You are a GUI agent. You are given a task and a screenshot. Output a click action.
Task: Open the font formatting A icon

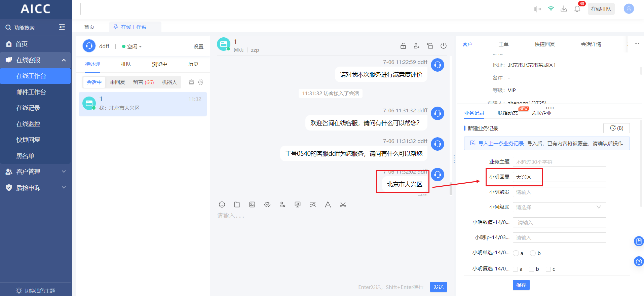pos(328,205)
